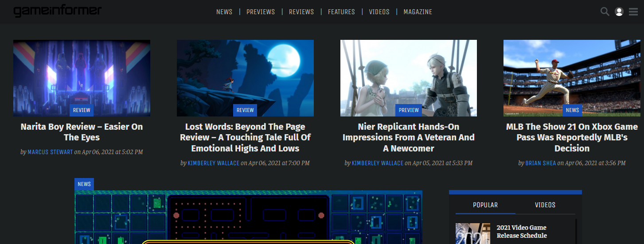The width and height of the screenshot is (644, 244).
Task: Click Brian Shea author link
Action: 540,163
